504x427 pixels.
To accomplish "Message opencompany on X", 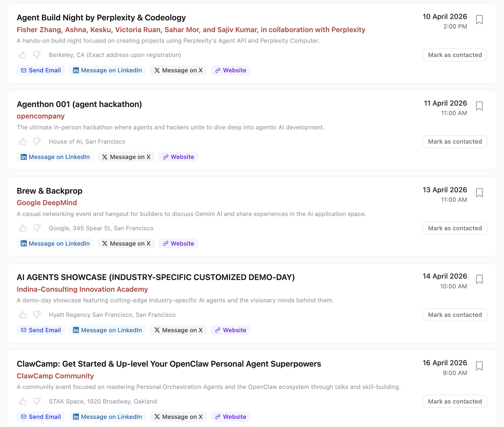I will click(x=126, y=157).
